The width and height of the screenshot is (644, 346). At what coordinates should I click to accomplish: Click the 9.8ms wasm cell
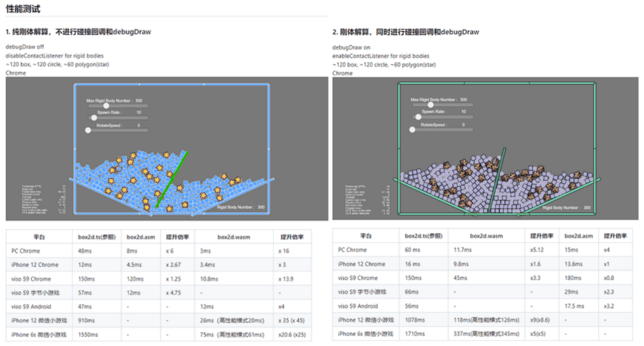pos(487,264)
